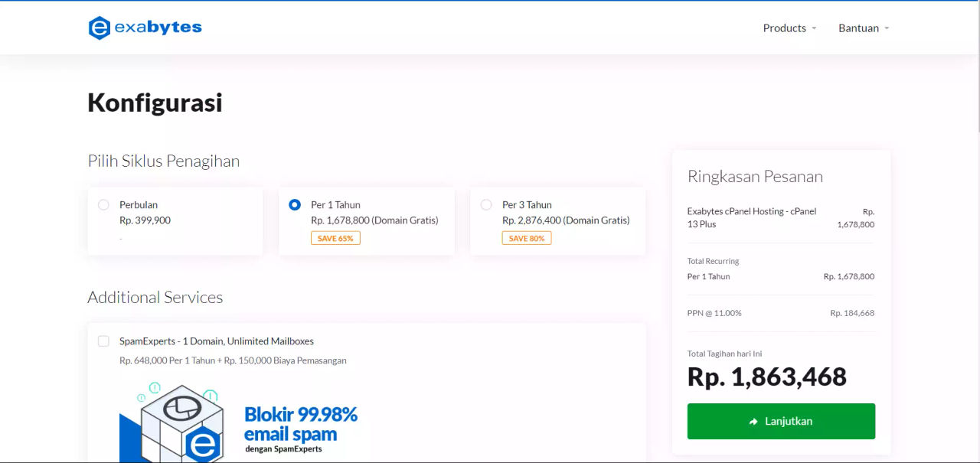Click the arrow icon on Lanjutkan button
This screenshot has height=463, width=980.
753,422
